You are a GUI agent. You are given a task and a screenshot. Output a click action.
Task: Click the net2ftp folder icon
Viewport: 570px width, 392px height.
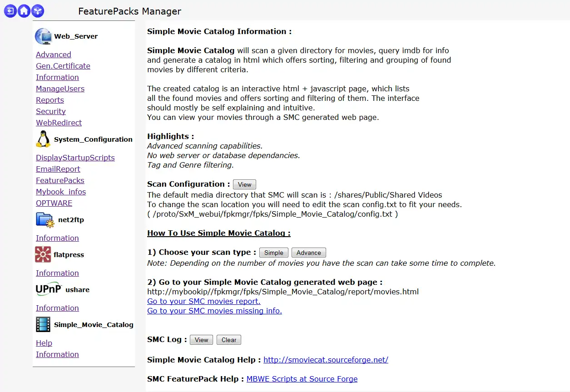(45, 220)
